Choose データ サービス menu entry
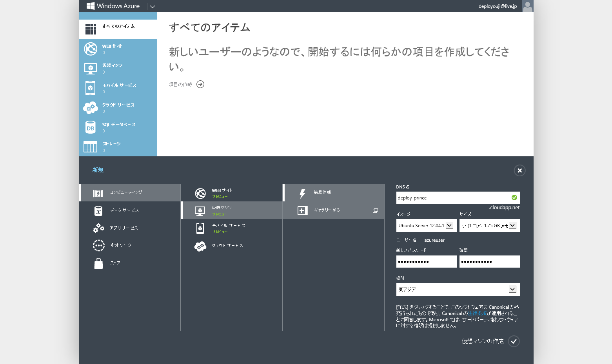Viewport: 612px width, 364px height. [130, 210]
